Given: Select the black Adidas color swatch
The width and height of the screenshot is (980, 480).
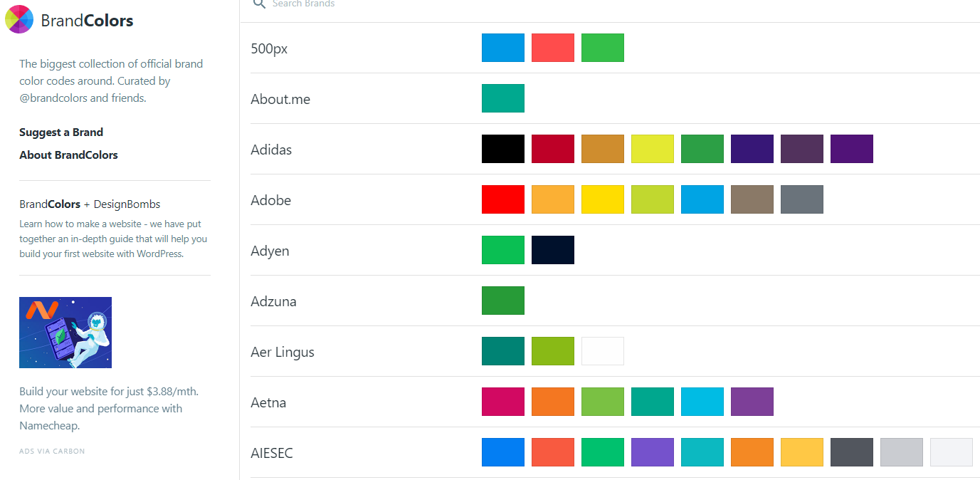Looking at the screenshot, I should (x=503, y=149).
